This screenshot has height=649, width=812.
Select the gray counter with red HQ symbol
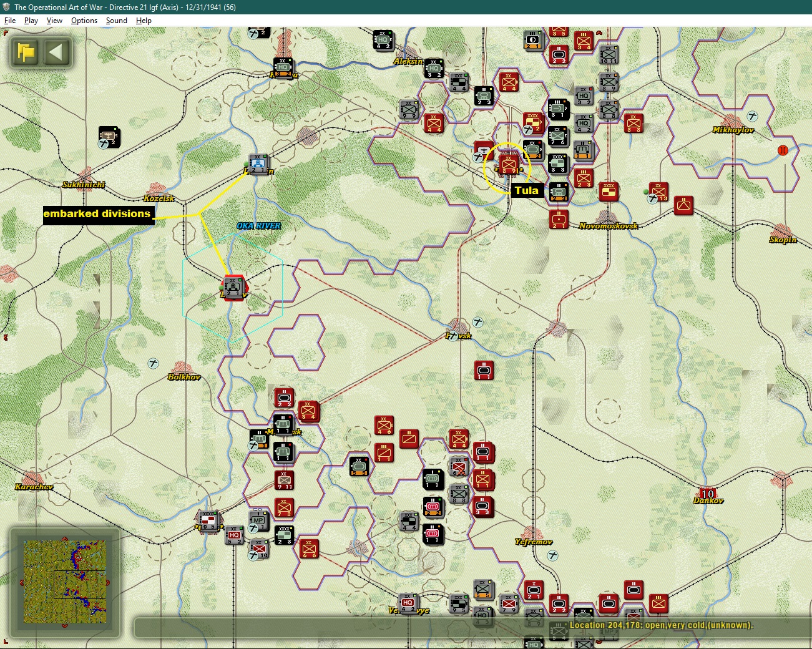[234, 535]
